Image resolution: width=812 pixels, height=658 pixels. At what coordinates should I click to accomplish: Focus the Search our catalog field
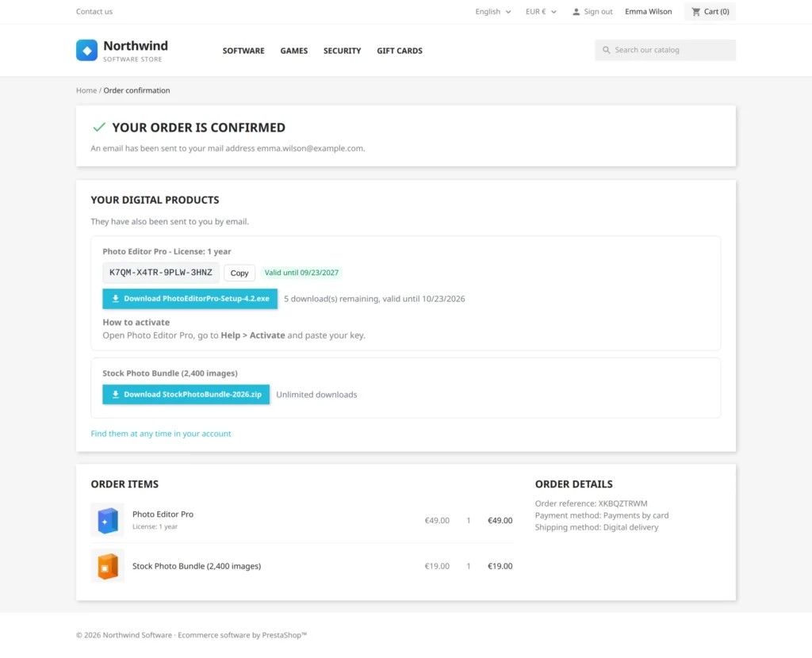665,50
